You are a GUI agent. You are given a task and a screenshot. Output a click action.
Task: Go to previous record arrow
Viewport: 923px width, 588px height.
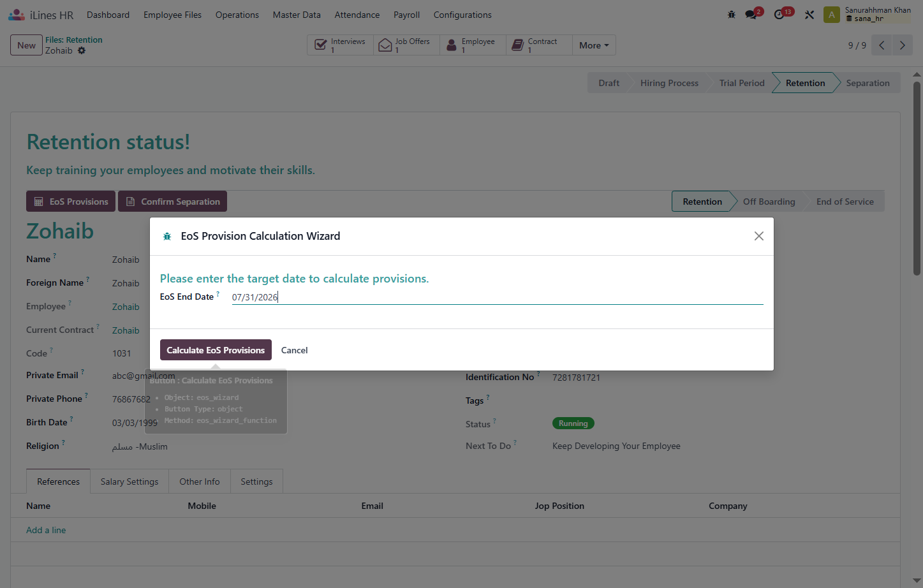(x=882, y=45)
